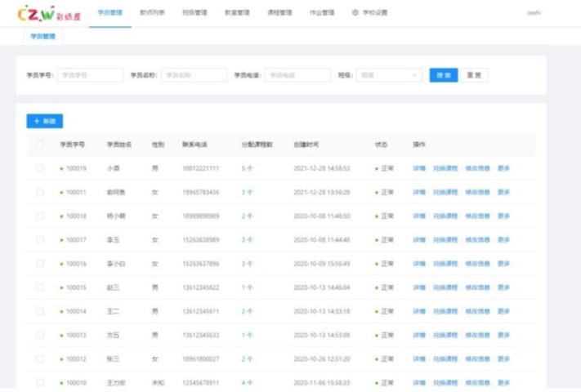Screen dimensions: 581x392
Task: Switch to 课程管理 in the navigation
Action: [x=279, y=12]
